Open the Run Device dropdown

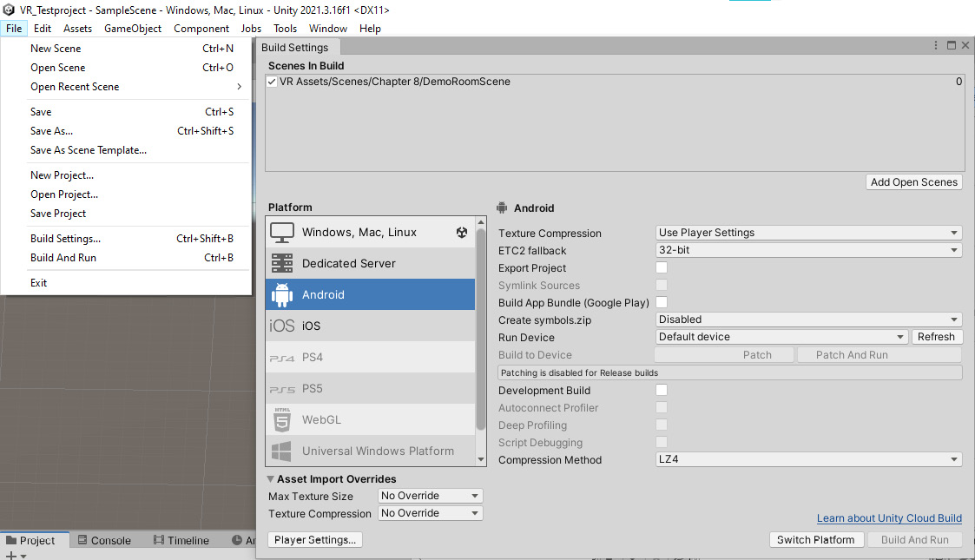point(782,337)
